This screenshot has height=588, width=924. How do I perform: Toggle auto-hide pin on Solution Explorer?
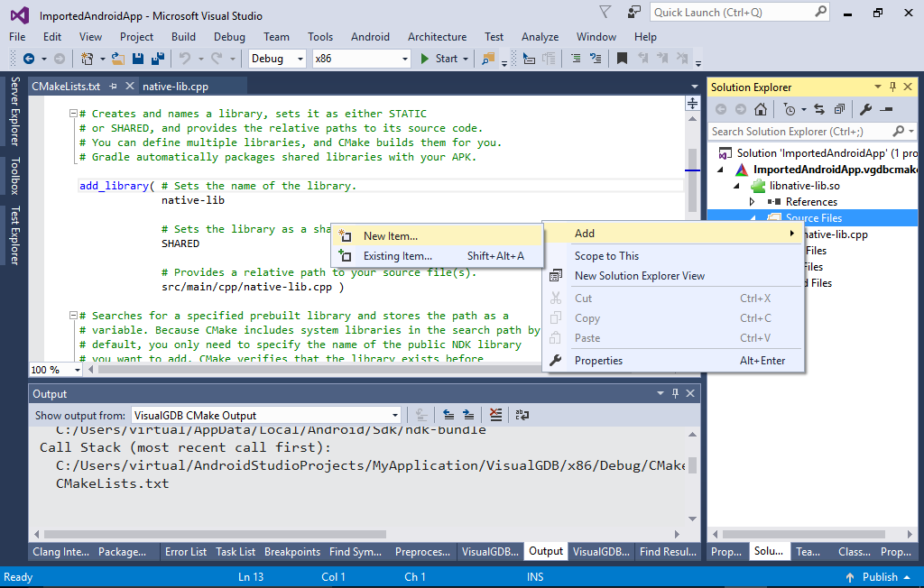pos(892,87)
